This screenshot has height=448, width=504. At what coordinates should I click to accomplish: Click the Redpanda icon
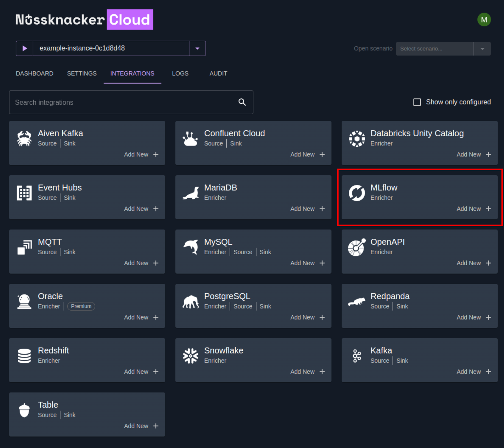point(357,302)
